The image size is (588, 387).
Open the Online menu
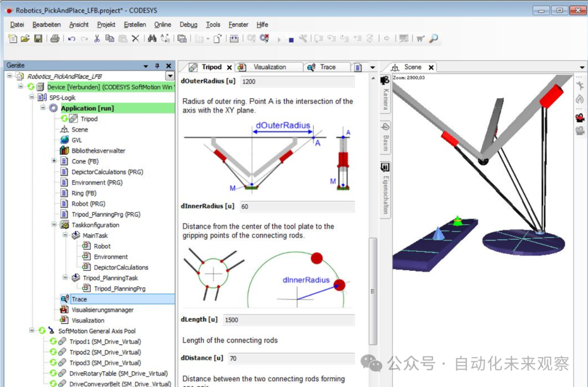tap(162, 25)
